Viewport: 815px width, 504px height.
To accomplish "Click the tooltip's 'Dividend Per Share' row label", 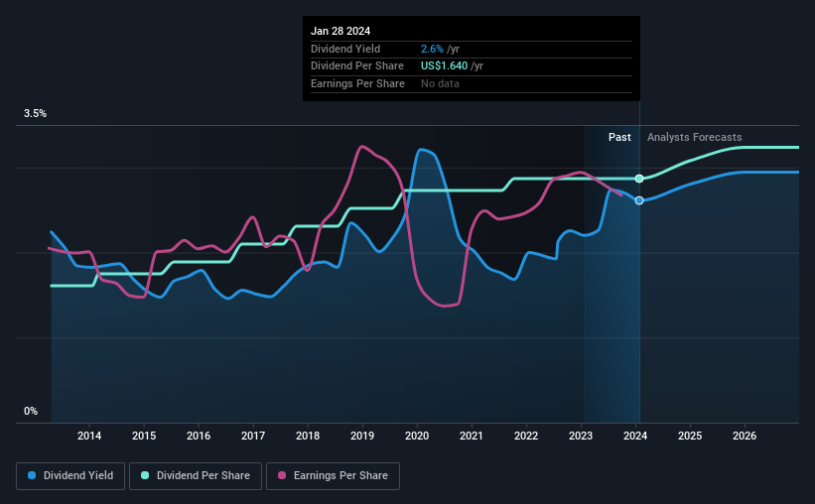I will click(357, 66).
